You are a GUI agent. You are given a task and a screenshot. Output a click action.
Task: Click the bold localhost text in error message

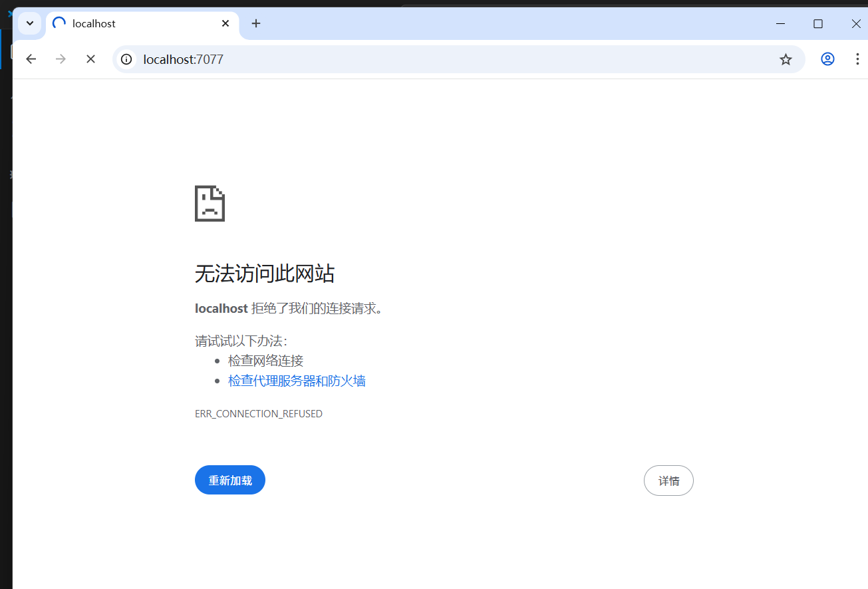coord(221,308)
